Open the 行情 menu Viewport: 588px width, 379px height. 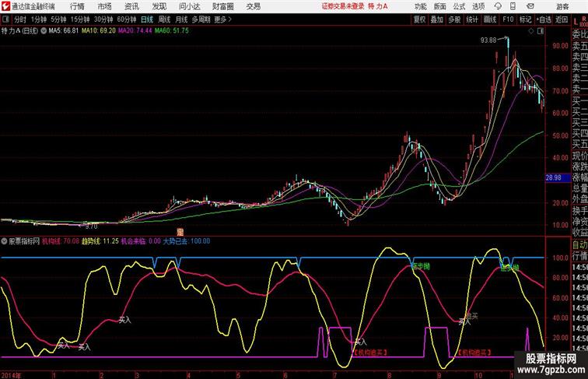click(77, 6)
